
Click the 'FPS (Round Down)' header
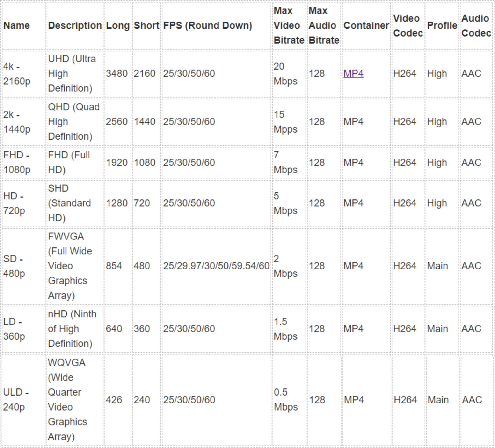tap(208, 25)
